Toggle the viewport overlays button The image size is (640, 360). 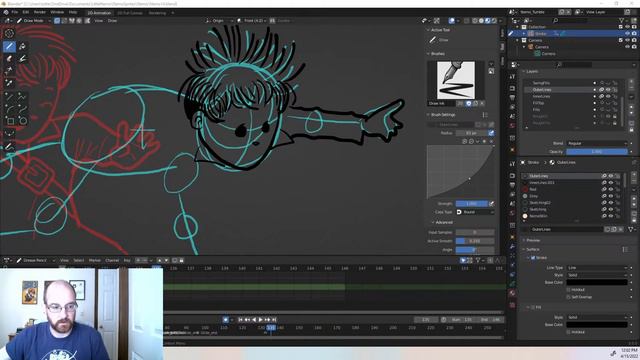452,20
